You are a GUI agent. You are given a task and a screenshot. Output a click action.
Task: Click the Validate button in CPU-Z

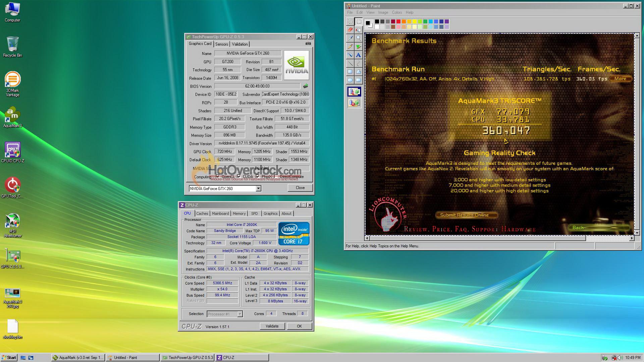coord(272,326)
